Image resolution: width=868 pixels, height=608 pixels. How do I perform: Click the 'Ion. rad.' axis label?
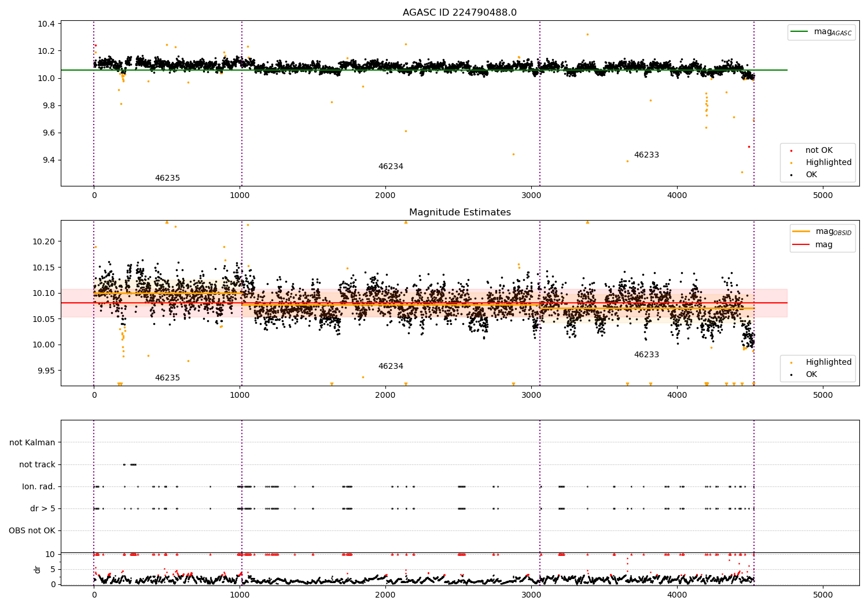[39, 487]
